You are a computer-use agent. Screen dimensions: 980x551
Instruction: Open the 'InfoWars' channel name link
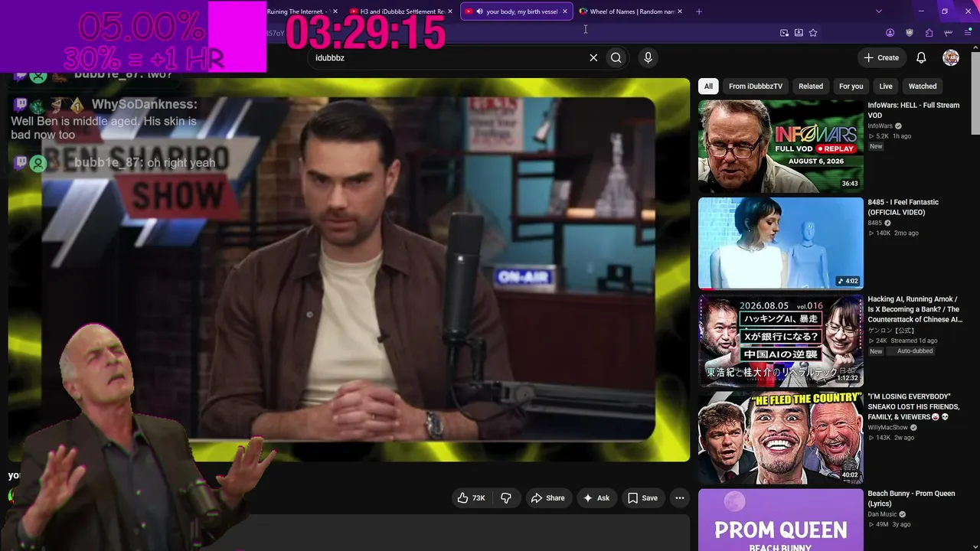880,126
